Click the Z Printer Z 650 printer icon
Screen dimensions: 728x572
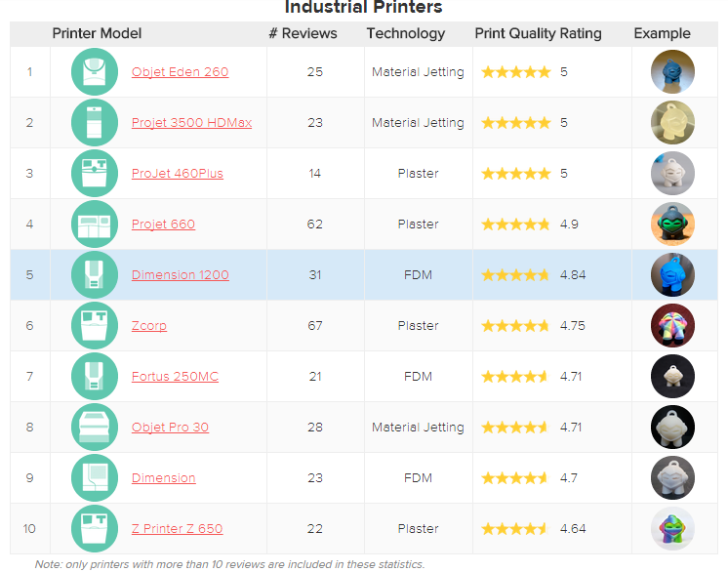tap(95, 529)
